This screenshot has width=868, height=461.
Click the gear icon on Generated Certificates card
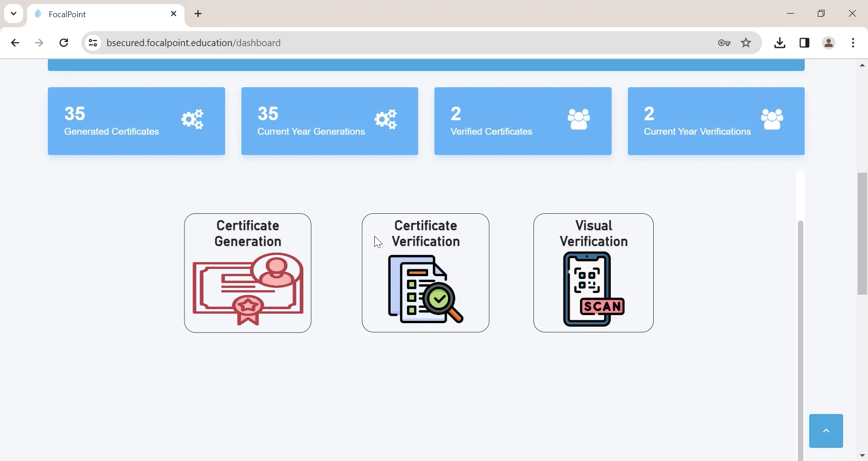[192, 119]
